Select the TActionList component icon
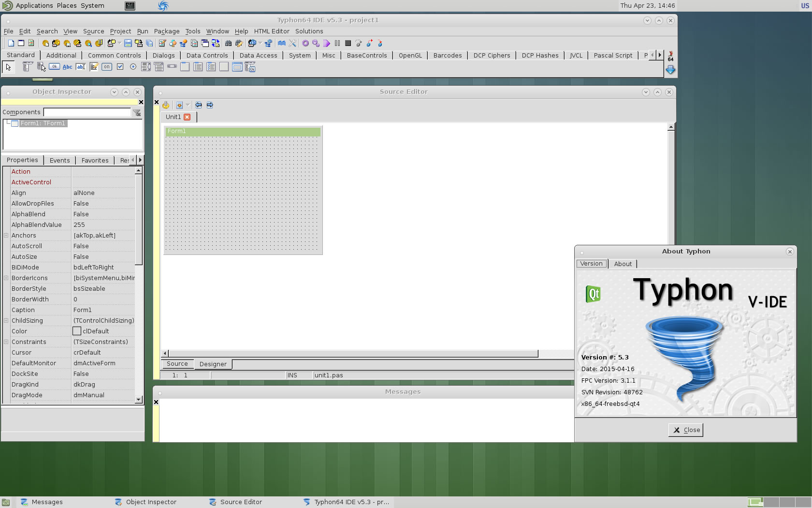812x508 pixels. click(250, 67)
